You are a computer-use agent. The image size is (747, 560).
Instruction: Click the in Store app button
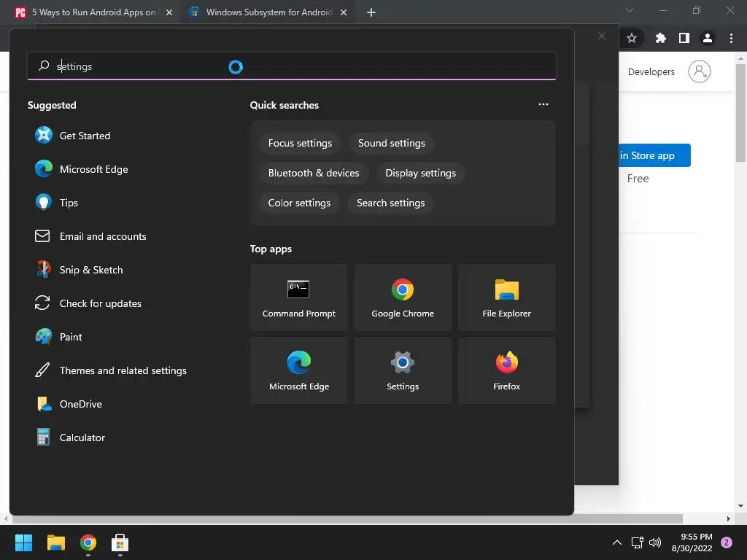[654, 155]
